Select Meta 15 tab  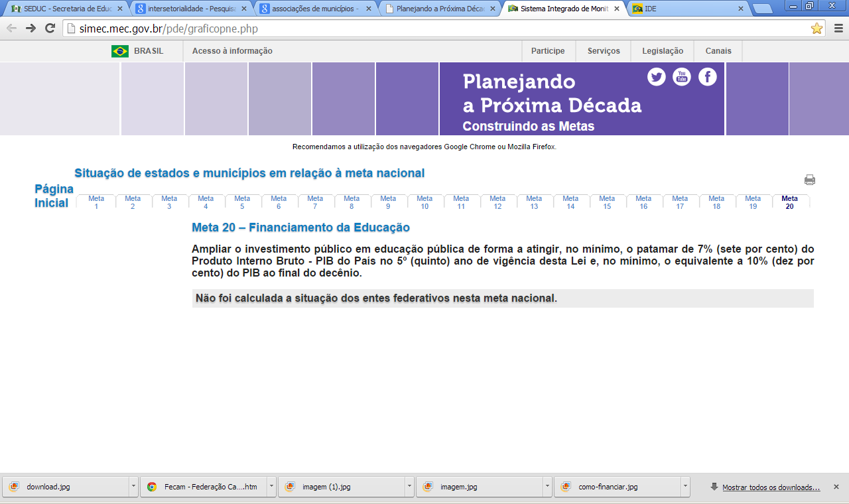607,202
